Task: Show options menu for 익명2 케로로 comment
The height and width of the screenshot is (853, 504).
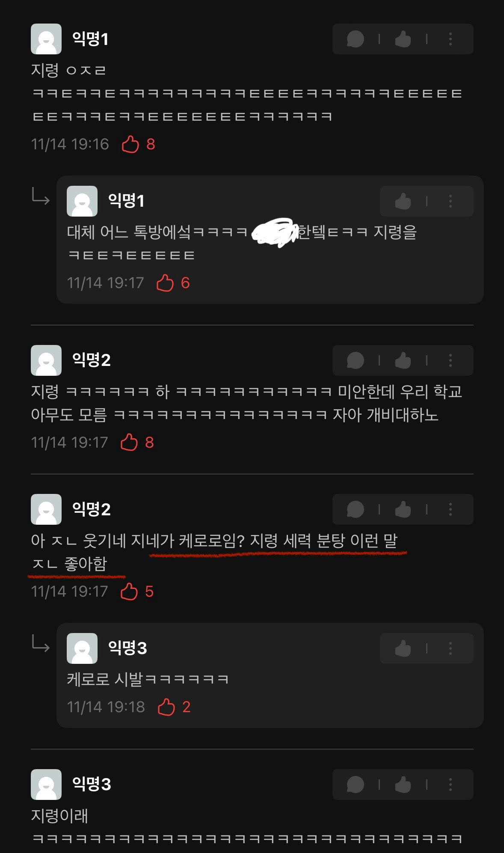Action: (450, 509)
